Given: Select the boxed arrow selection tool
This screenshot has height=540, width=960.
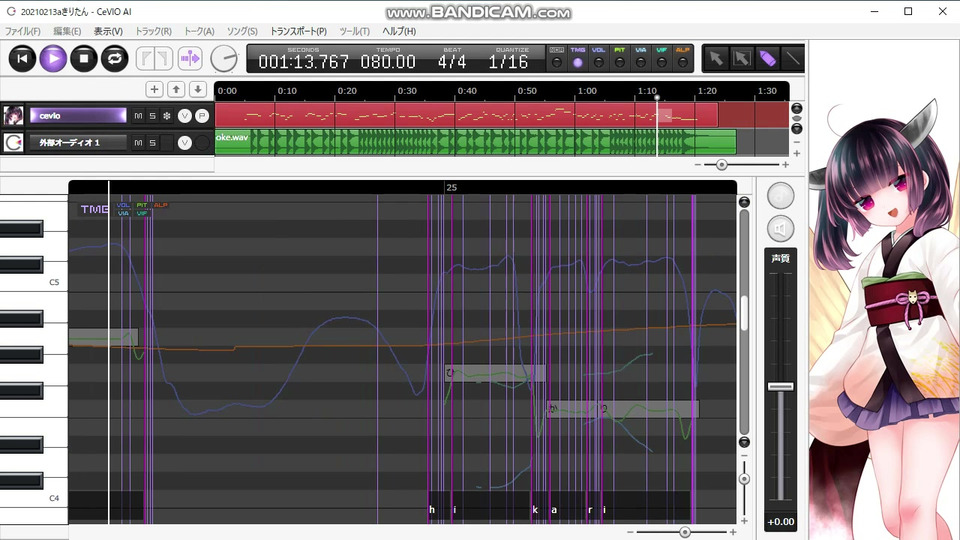Looking at the screenshot, I should [741, 58].
